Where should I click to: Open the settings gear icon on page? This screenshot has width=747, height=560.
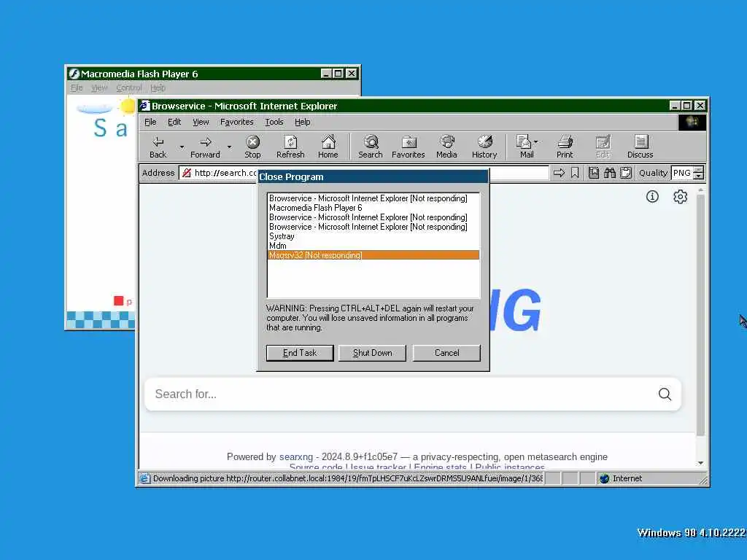coord(681,197)
